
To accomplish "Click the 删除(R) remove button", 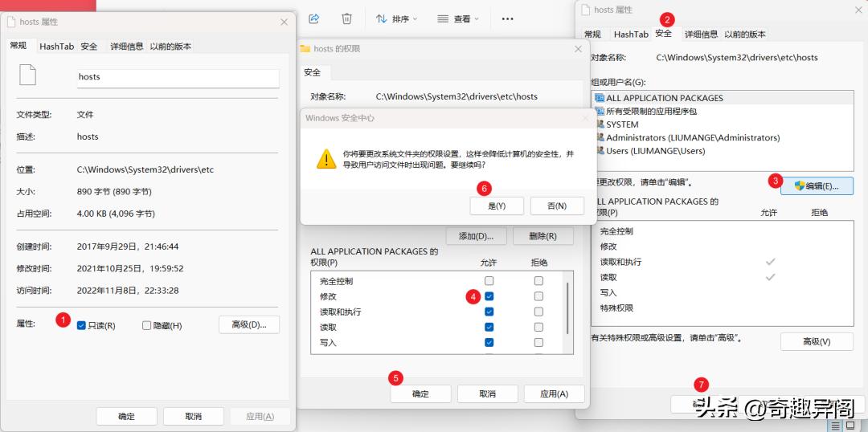I will [543, 236].
